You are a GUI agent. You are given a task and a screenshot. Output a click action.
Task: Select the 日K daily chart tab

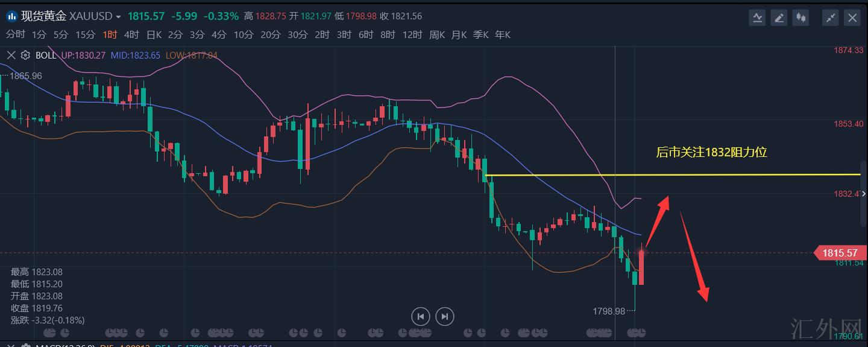[x=154, y=35]
